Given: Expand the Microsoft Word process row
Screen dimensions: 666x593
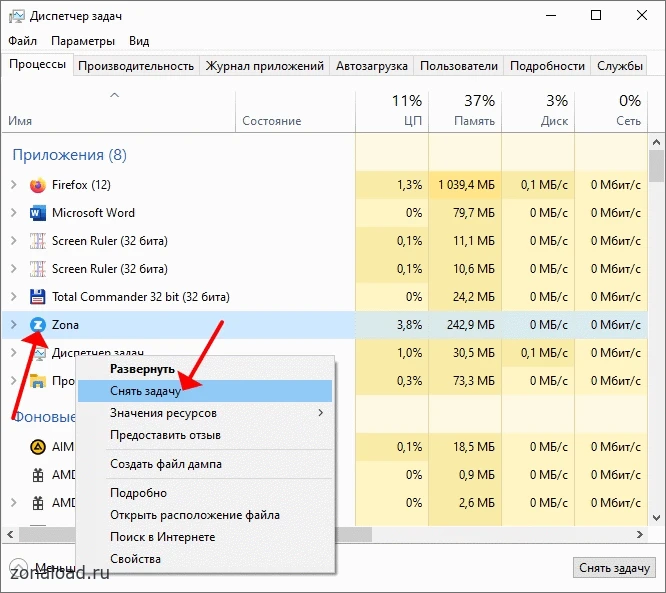Looking at the screenshot, I should coord(14,213).
